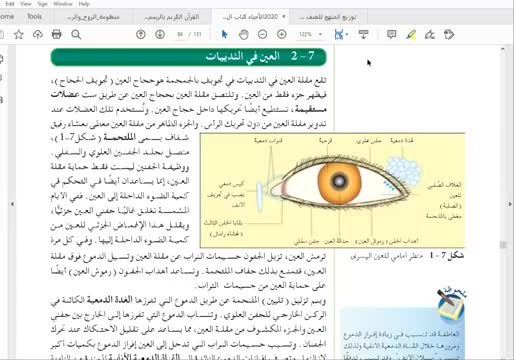Image resolution: width=514 pixels, height=360 pixels.
Task: Open the Window menu
Action: 63,4
